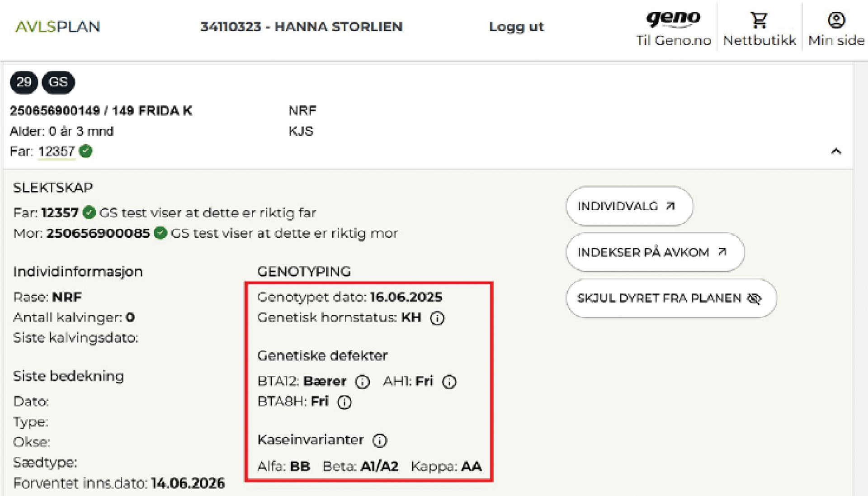
Task: Show info about Genetisk hornstatus KH
Action: pos(437,318)
